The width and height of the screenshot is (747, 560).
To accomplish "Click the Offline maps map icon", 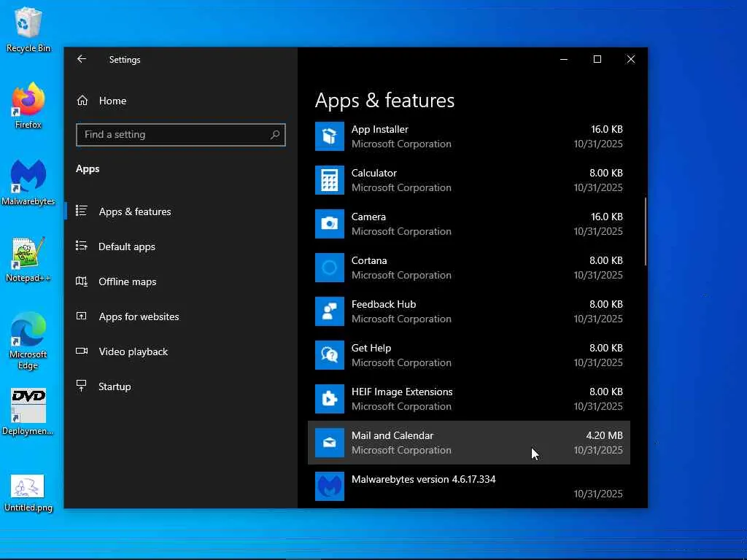I will [82, 281].
